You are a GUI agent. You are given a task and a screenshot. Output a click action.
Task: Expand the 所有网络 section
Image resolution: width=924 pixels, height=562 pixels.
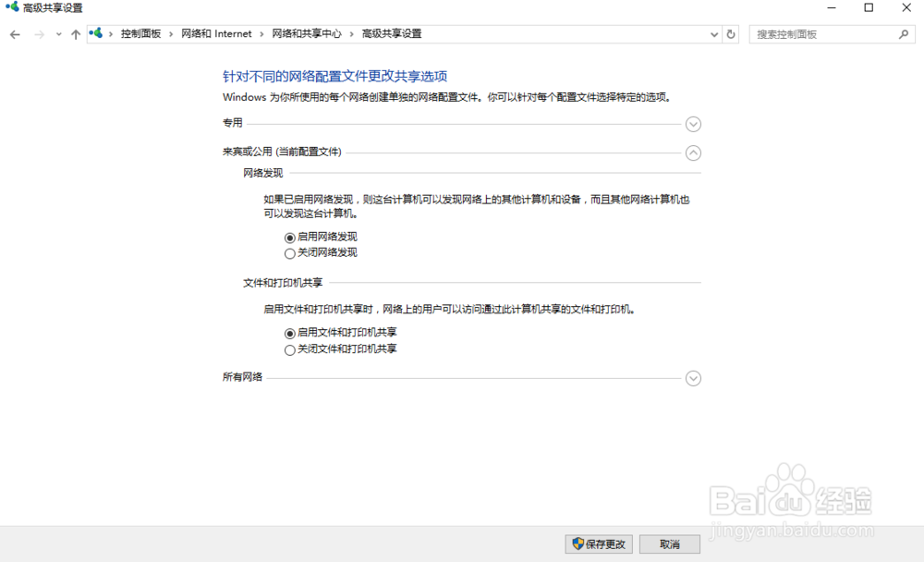click(693, 378)
